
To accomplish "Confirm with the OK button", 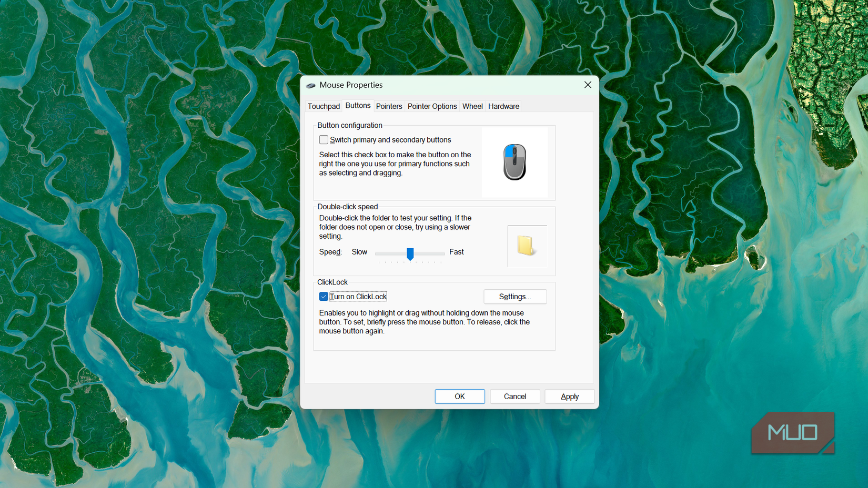I will [460, 396].
